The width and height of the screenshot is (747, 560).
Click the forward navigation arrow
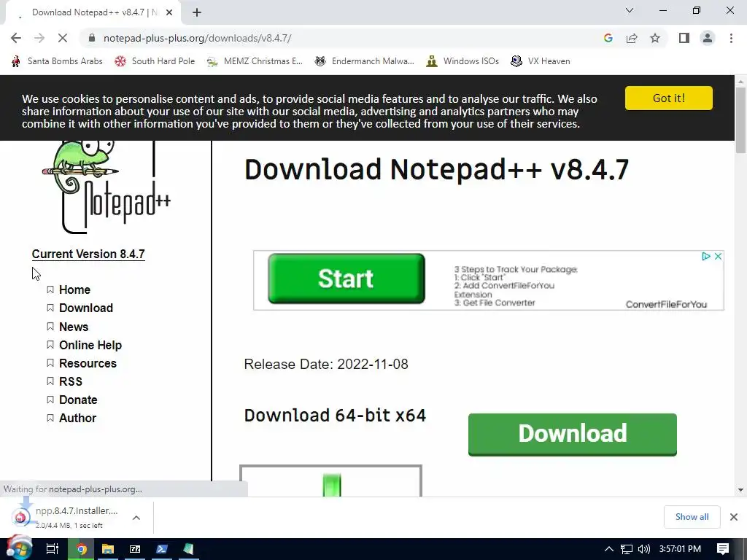click(39, 38)
